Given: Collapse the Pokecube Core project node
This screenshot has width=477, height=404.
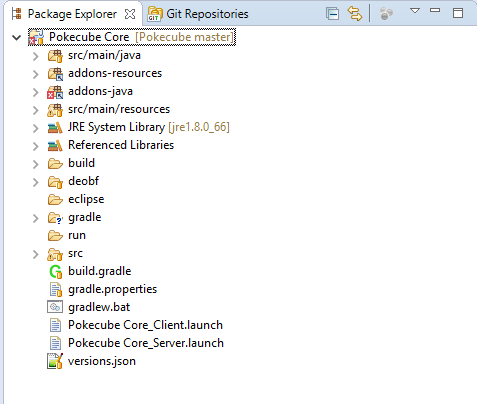Looking at the screenshot, I should click(x=16, y=37).
